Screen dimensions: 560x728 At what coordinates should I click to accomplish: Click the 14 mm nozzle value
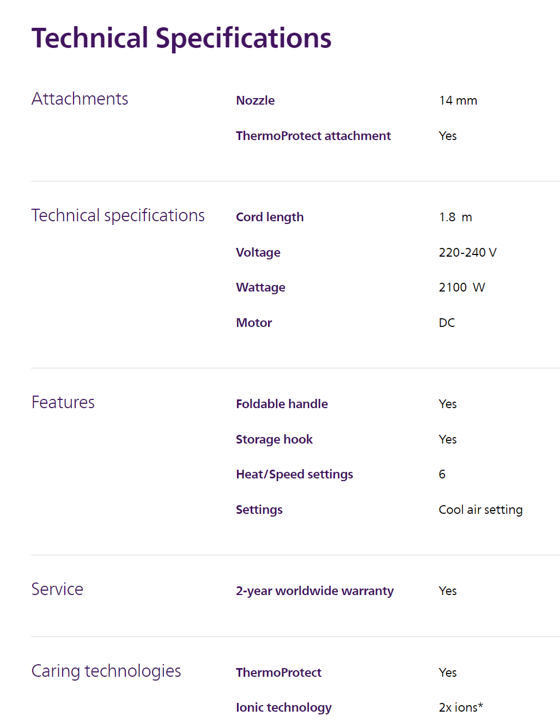[458, 100]
